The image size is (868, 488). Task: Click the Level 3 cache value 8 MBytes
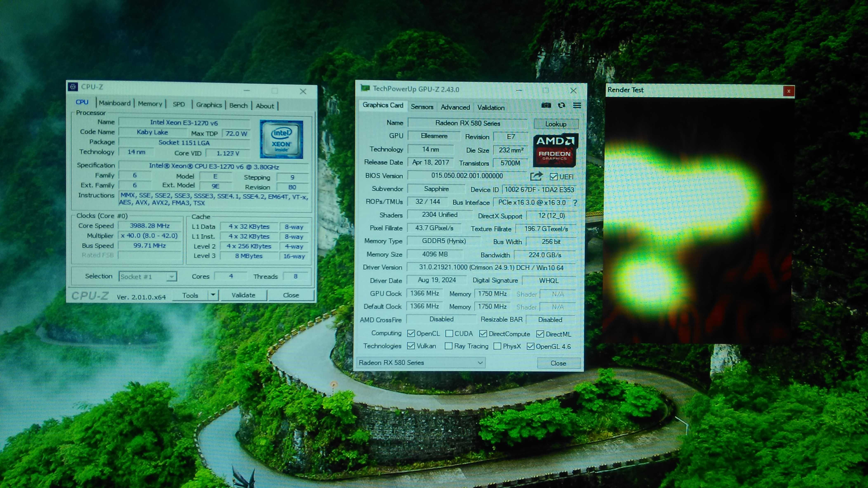pyautogui.click(x=249, y=256)
